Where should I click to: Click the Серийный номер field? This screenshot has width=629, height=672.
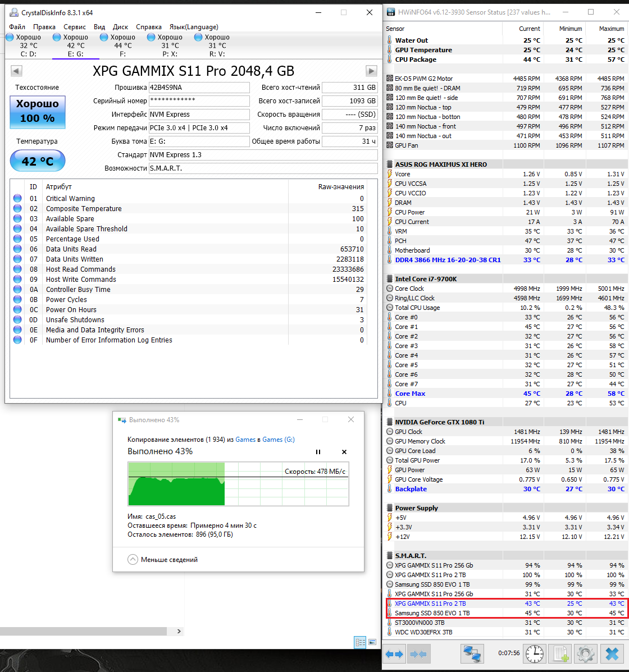click(199, 101)
